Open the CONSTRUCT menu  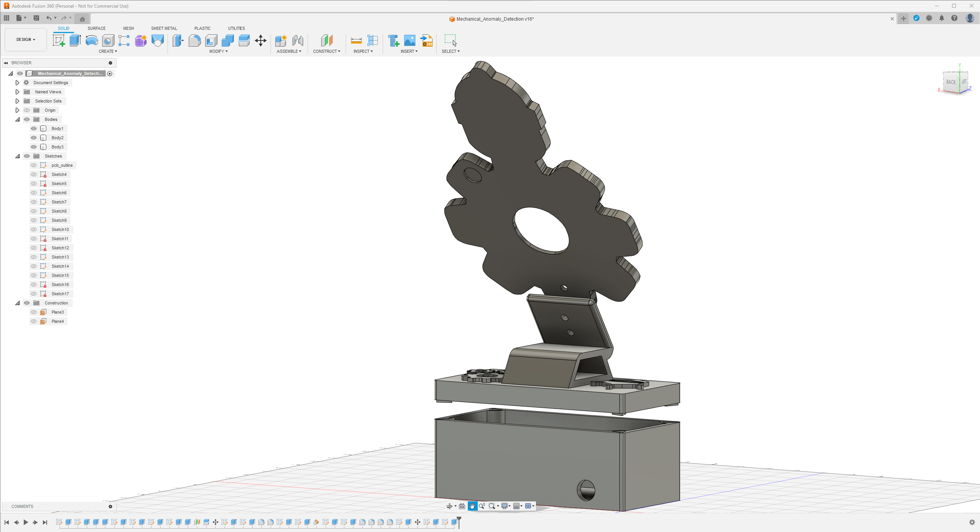click(x=326, y=51)
